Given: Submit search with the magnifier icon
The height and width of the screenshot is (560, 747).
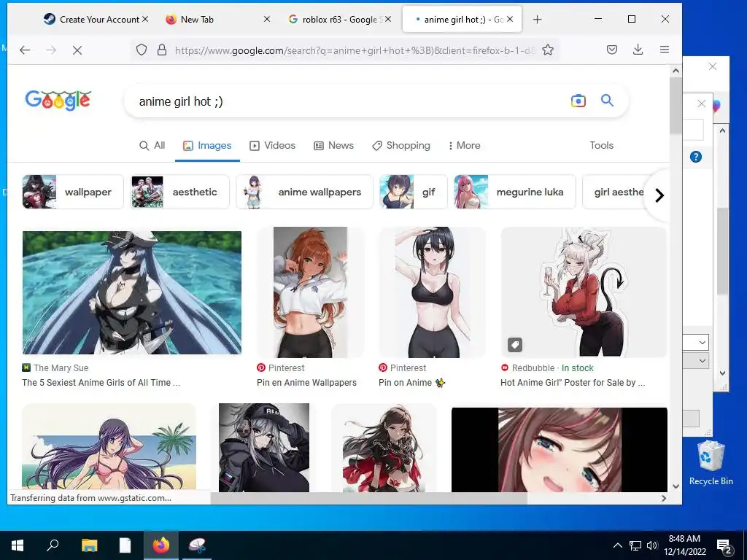Looking at the screenshot, I should point(607,101).
